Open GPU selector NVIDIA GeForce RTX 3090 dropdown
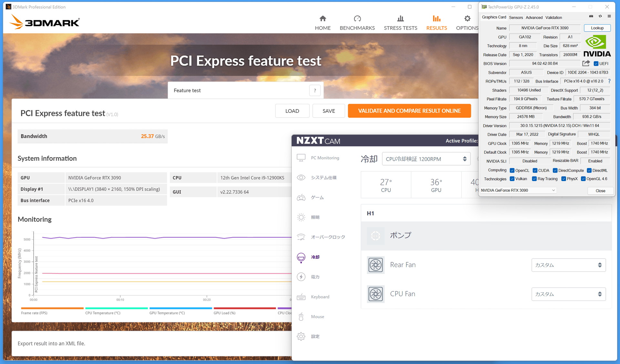The height and width of the screenshot is (364, 620). click(518, 190)
